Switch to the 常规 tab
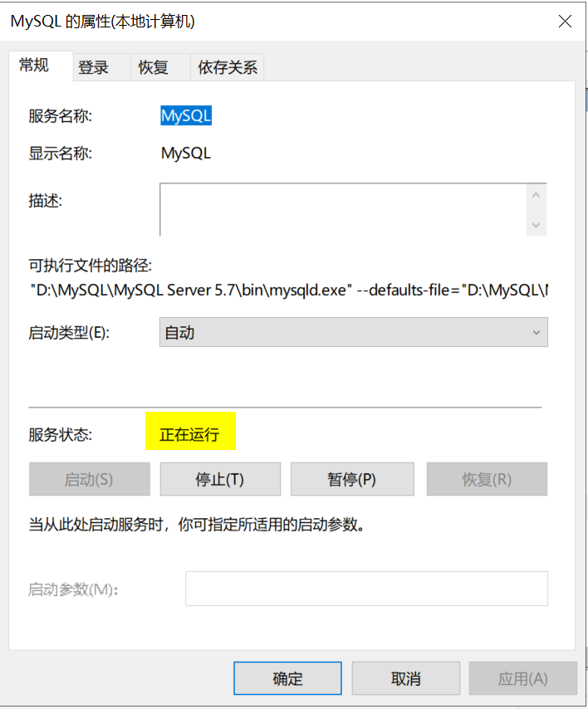Image resolution: width=588 pixels, height=709 pixels. coord(35,66)
